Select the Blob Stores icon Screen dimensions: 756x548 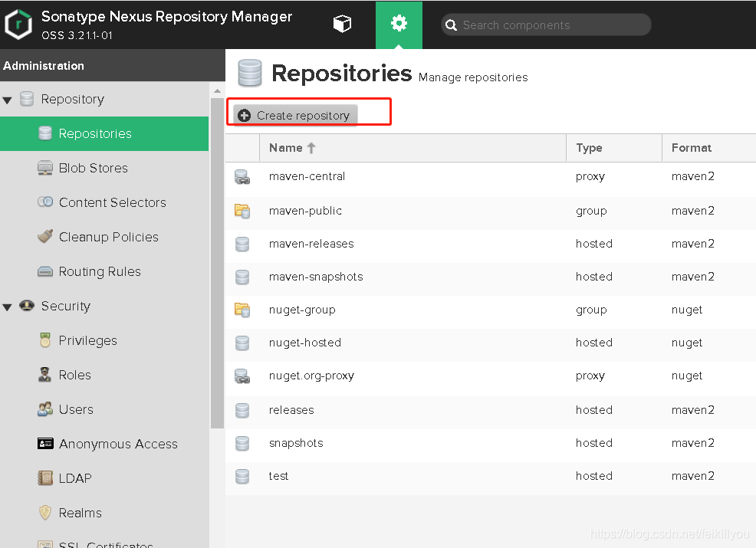point(45,168)
